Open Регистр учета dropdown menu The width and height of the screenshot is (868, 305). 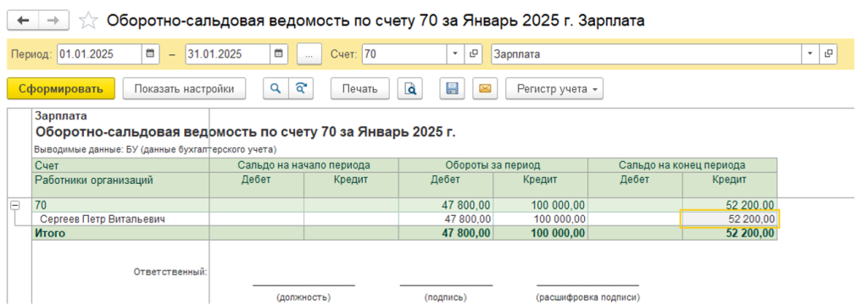click(x=554, y=89)
